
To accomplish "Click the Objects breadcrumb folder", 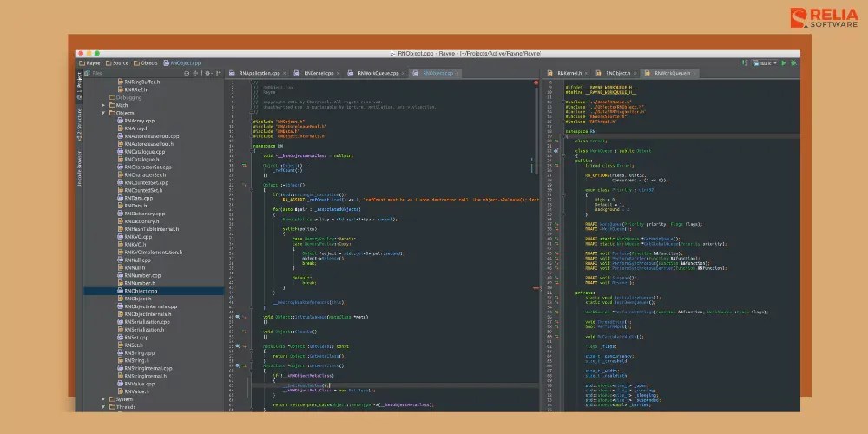I will click(x=146, y=63).
